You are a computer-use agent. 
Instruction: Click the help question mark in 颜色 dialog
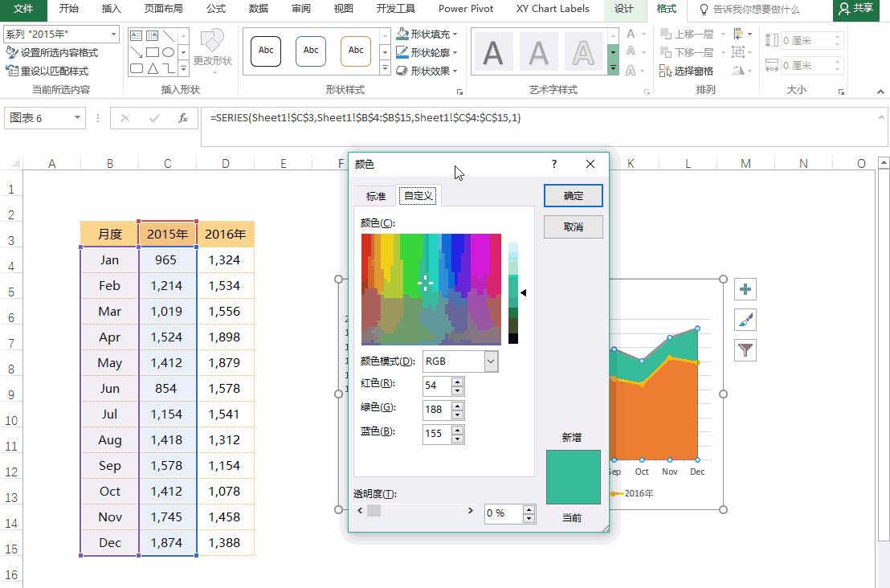pyautogui.click(x=554, y=164)
